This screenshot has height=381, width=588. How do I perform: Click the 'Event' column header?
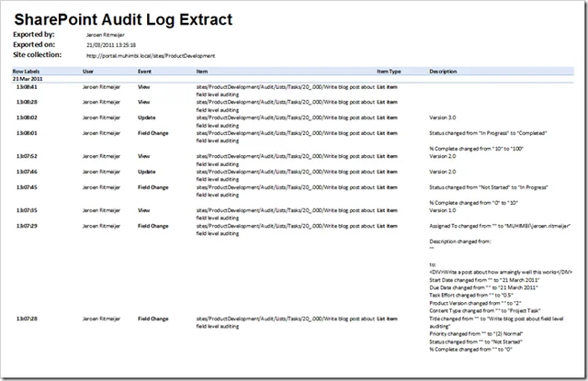coord(145,72)
